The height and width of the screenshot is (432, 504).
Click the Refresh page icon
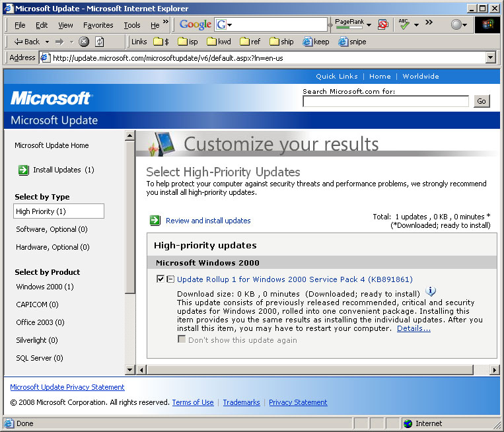click(99, 42)
